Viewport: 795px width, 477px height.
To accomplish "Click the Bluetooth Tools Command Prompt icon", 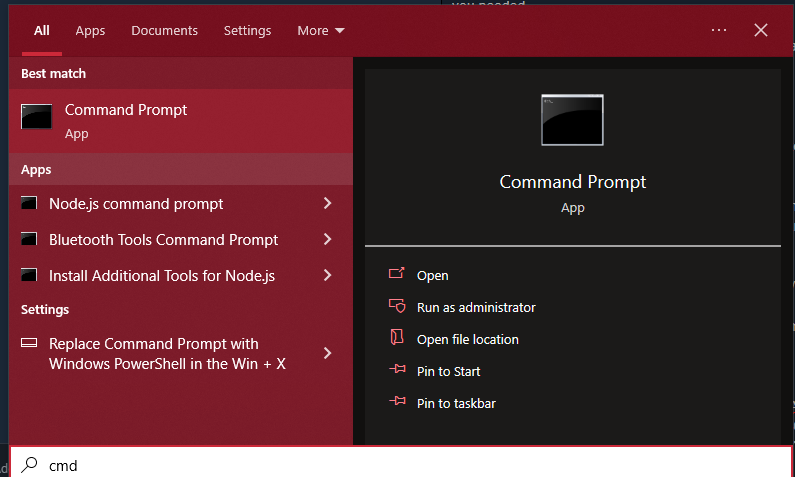I will click(29, 240).
